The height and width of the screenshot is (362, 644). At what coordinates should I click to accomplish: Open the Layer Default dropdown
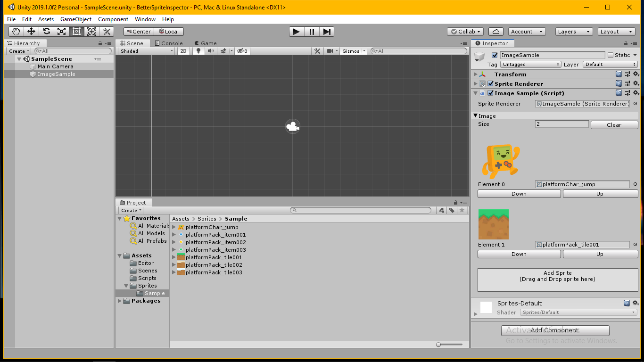[610, 65]
